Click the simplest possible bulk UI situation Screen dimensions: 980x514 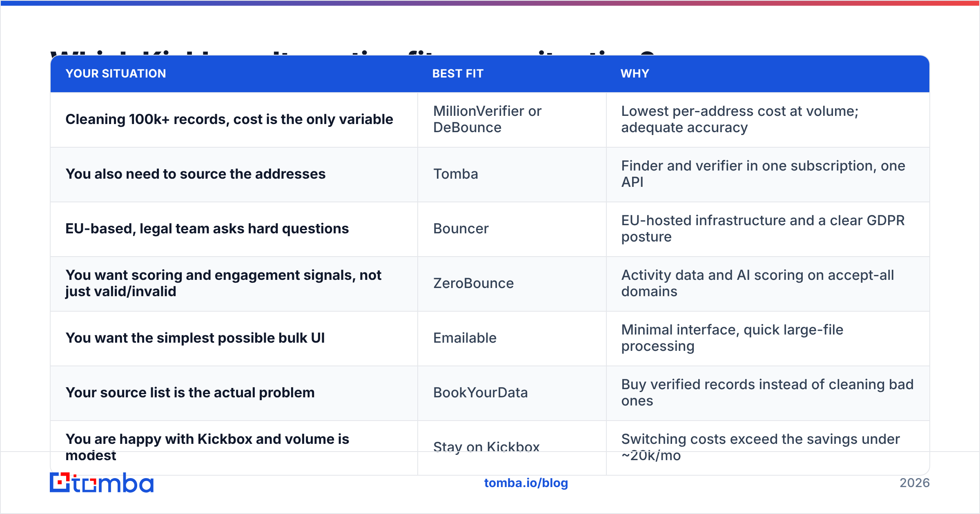coord(195,338)
